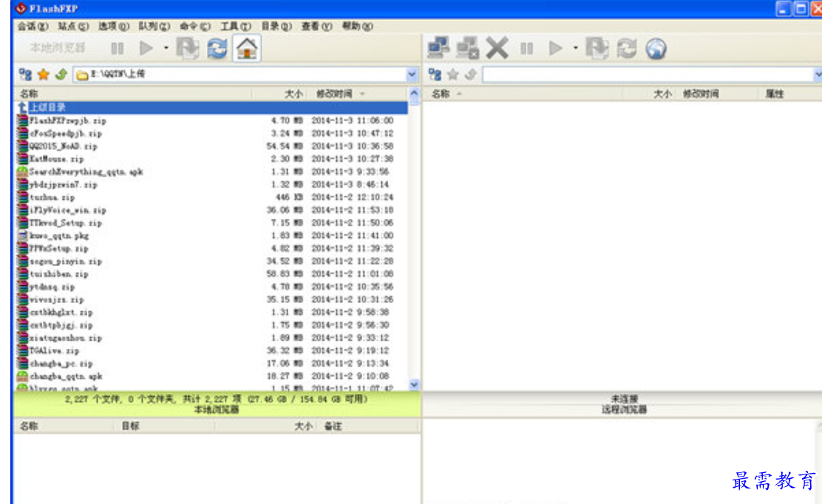
Task: Open the remote transfer dropdown arrow
Action: (x=576, y=48)
